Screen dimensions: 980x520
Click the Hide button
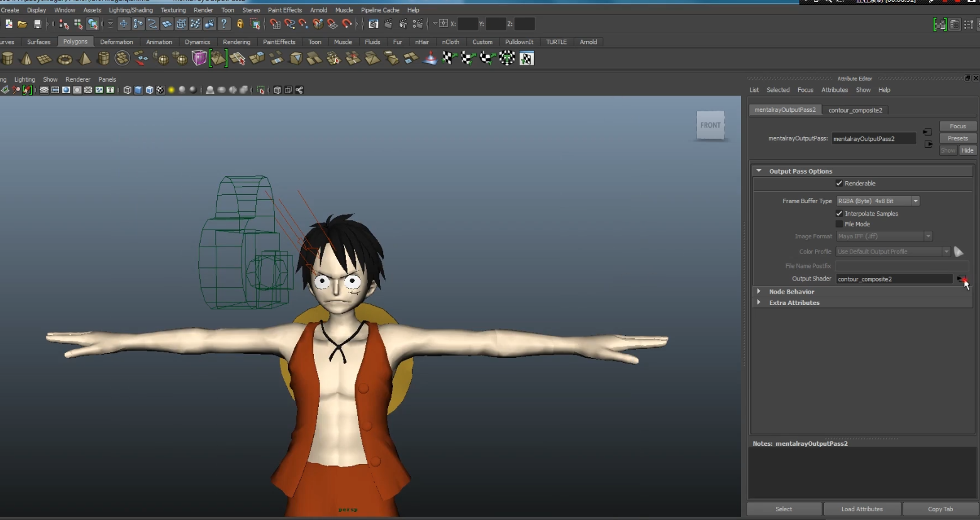(x=967, y=150)
